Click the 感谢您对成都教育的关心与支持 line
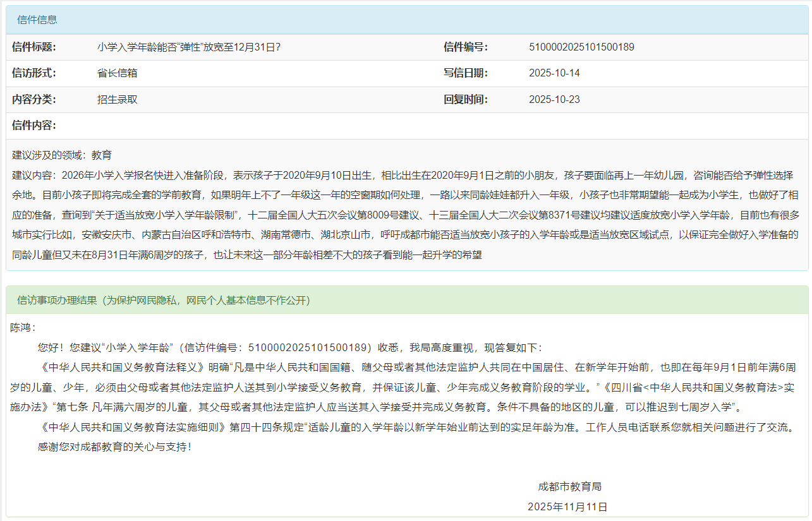The image size is (812, 521). click(x=114, y=446)
